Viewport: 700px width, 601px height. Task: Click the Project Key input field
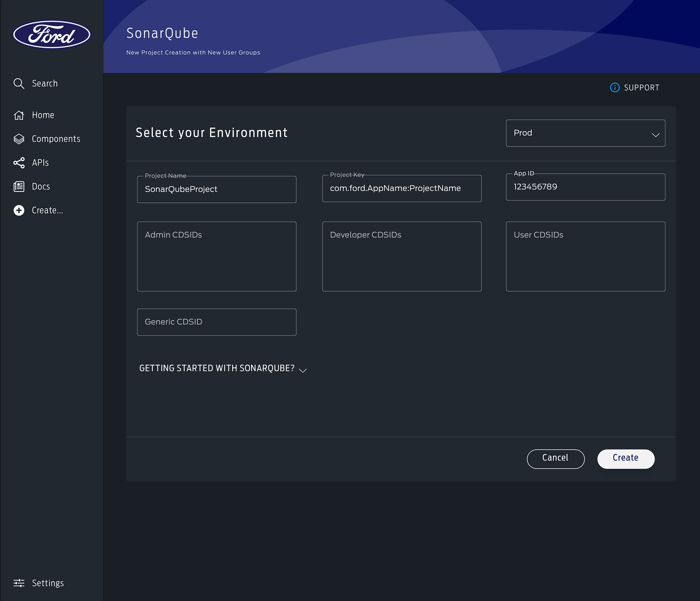[402, 188]
